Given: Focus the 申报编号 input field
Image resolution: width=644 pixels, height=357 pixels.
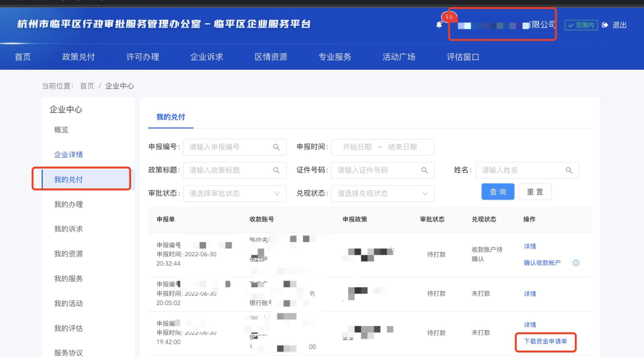Looking at the screenshot, I should point(234,147).
